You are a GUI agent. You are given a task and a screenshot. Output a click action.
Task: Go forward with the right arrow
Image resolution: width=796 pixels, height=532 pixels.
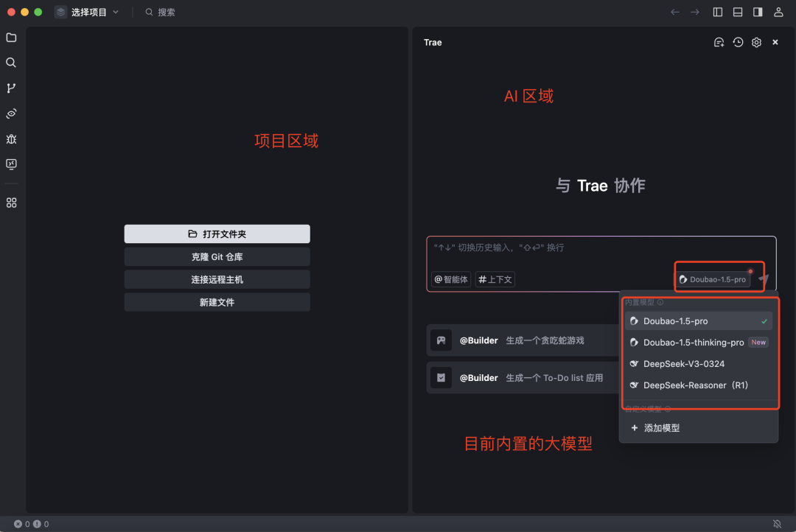tap(695, 13)
